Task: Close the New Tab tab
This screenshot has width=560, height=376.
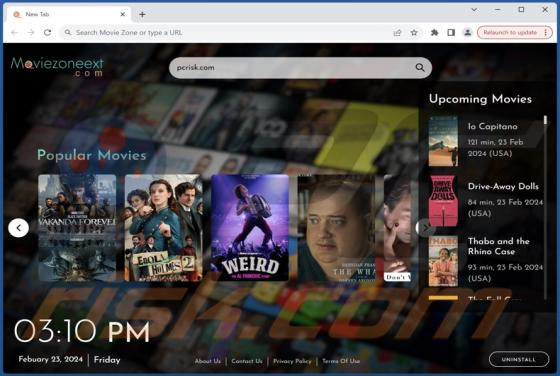Action: click(122, 14)
